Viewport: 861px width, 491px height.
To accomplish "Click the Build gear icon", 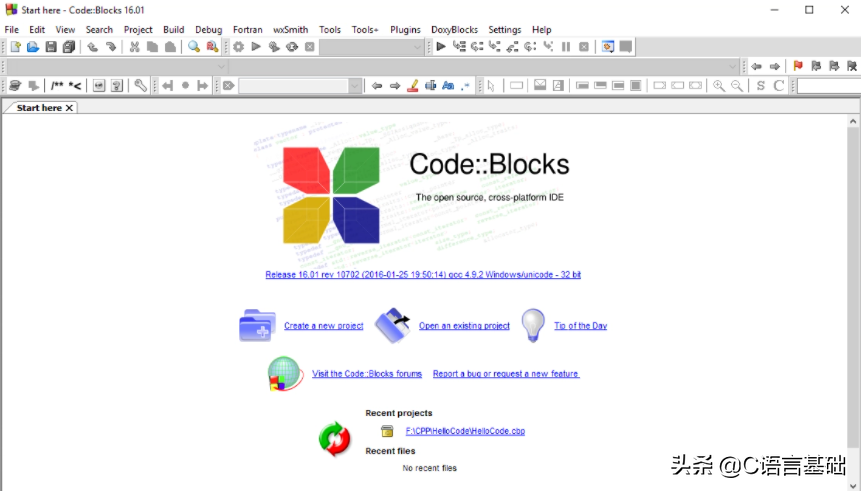I will point(238,47).
